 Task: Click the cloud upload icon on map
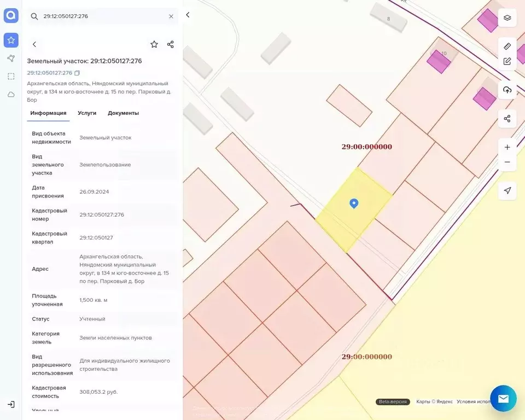point(507,90)
